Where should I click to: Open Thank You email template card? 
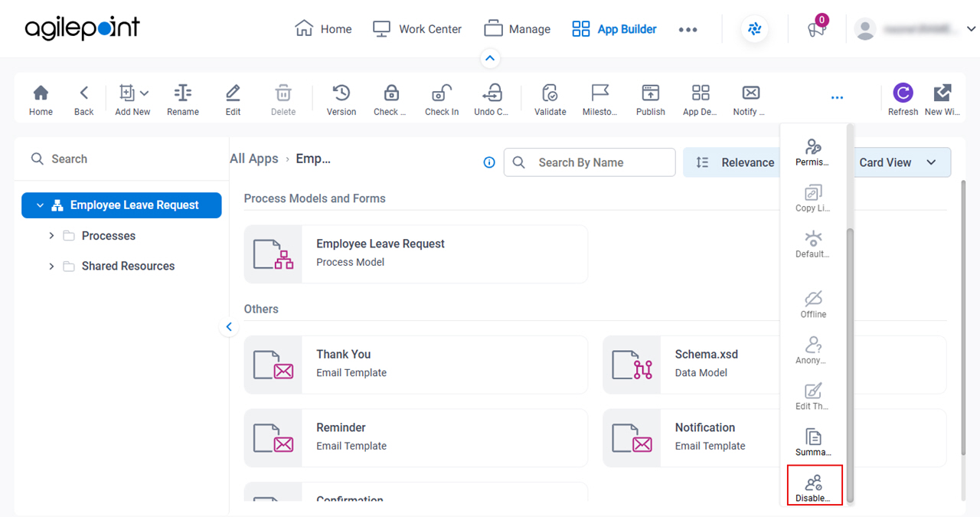(x=416, y=365)
